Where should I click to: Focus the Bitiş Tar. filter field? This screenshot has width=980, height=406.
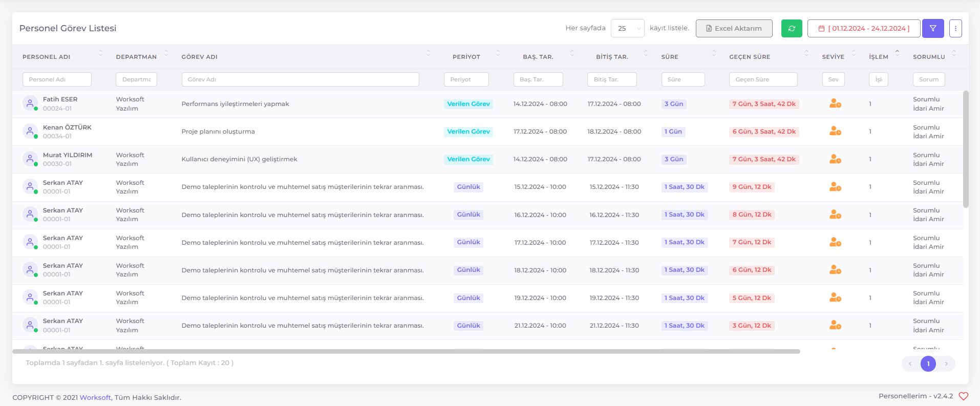pyautogui.click(x=612, y=79)
